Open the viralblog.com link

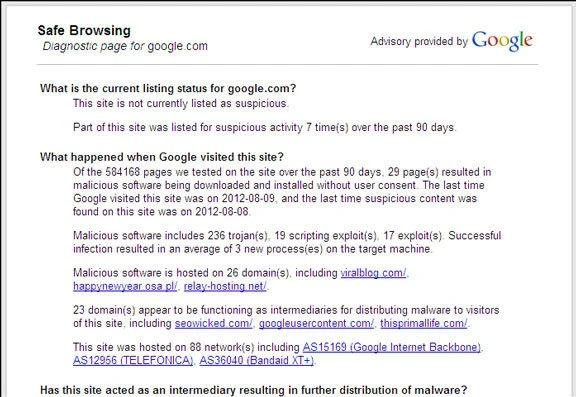tap(373, 273)
